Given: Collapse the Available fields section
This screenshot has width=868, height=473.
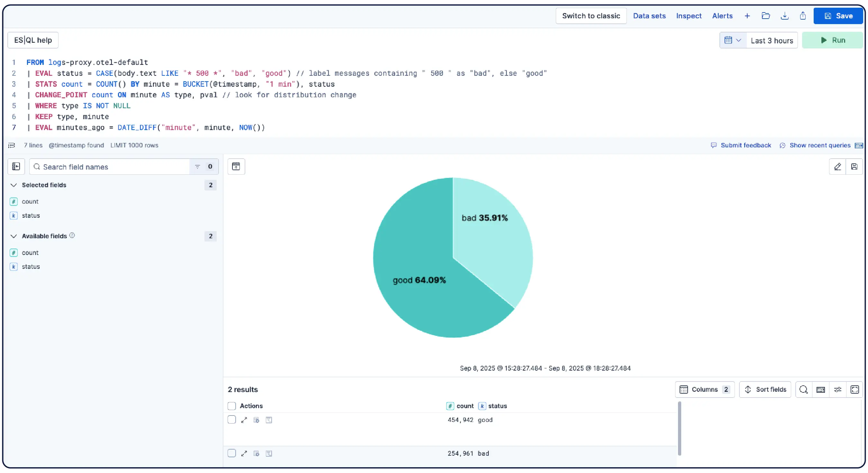Looking at the screenshot, I should pyautogui.click(x=14, y=236).
